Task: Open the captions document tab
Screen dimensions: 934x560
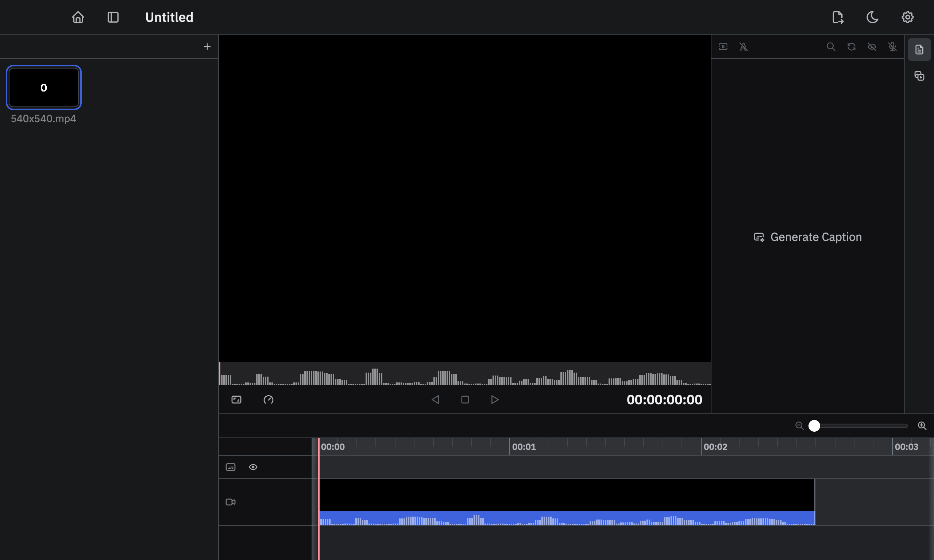Action: click(x=919, y=50)
